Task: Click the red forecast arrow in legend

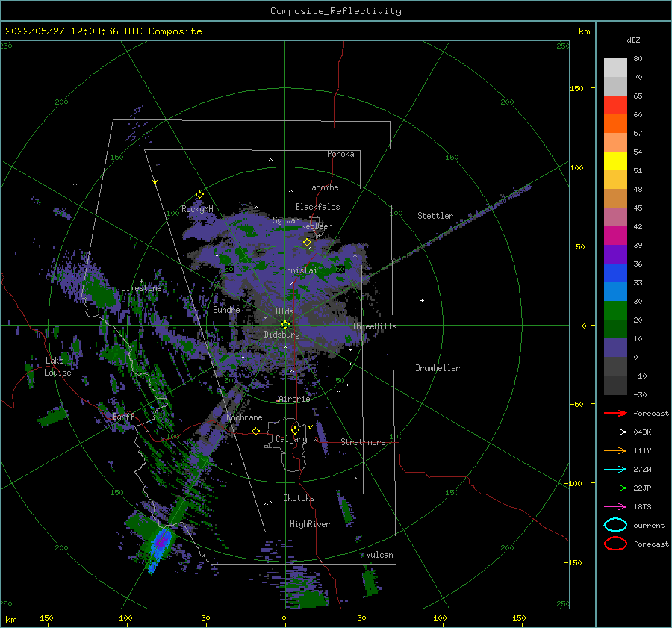Action: coord(615,413)
